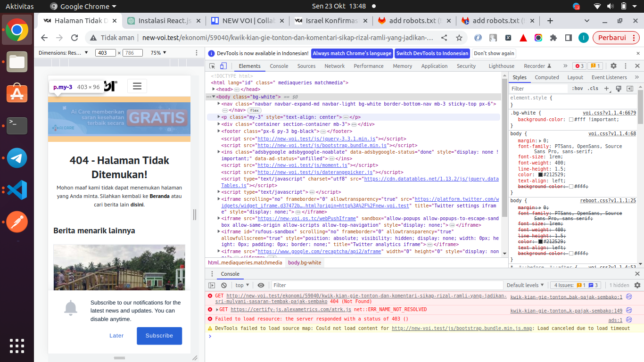Screen dimensions: 644x362
Task: Open hamburger menu on the webpage
Action: pyautogui.click(x=137, y=86)
